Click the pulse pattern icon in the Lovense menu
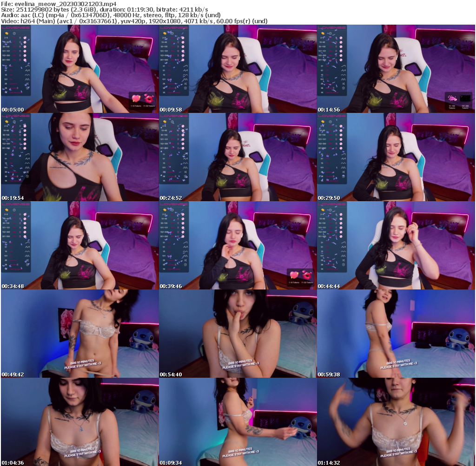This screenshot has width=476, height=466. coord(27,79)
